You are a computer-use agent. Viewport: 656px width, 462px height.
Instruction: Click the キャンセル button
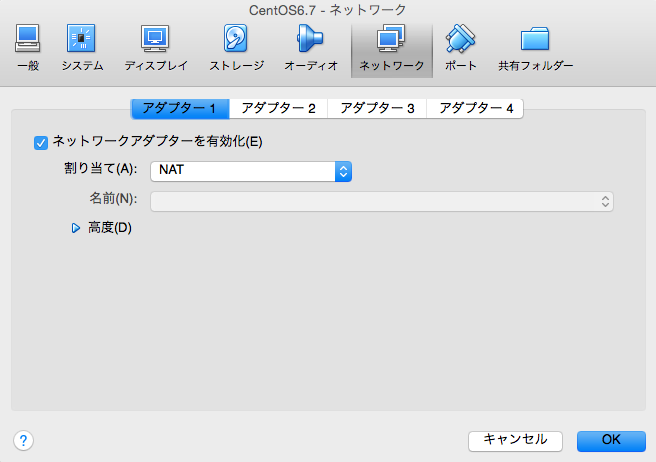click(515, 441)
